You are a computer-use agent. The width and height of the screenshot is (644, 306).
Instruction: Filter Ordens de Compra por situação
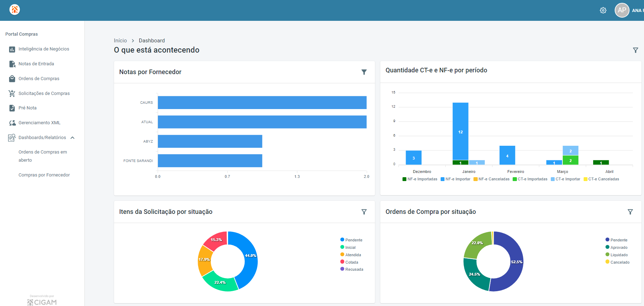coord(630,212)
